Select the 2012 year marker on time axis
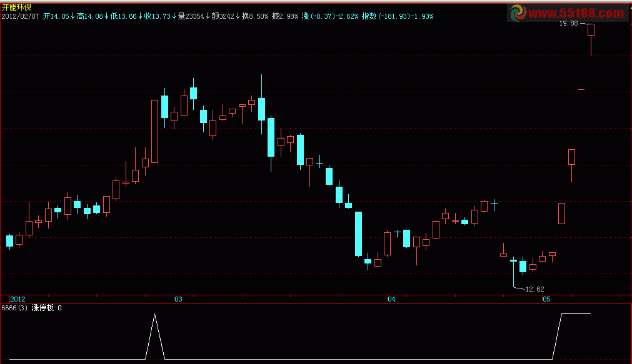Screen dimensions: 632x364 [18, 299]
